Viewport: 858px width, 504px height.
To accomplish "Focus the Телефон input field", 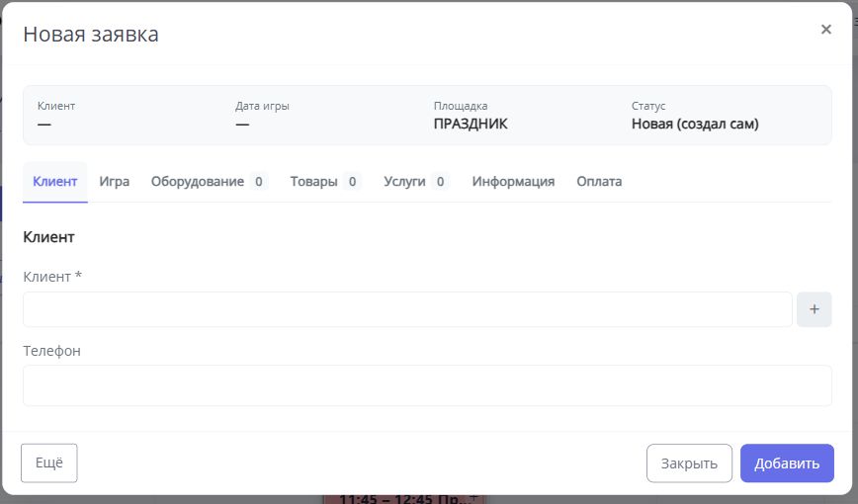I will coord(427,385).
